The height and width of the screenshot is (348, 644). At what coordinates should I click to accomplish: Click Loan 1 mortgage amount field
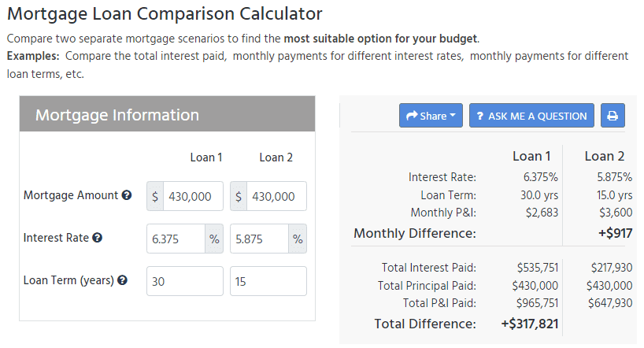(x=194, y=196)
